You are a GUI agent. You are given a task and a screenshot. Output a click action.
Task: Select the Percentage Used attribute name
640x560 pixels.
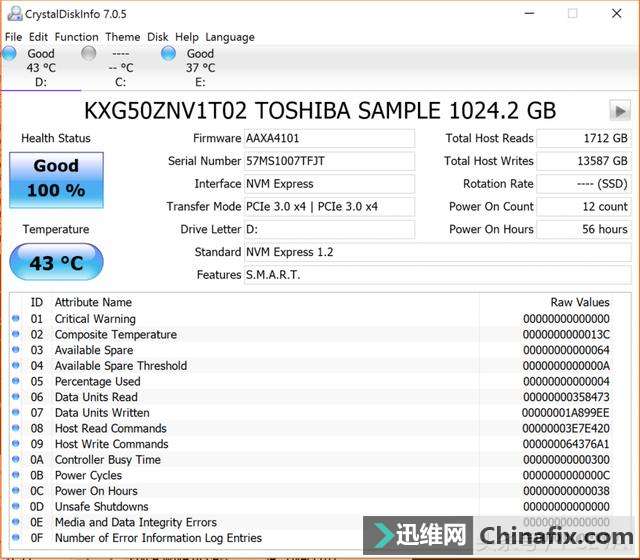98,382
